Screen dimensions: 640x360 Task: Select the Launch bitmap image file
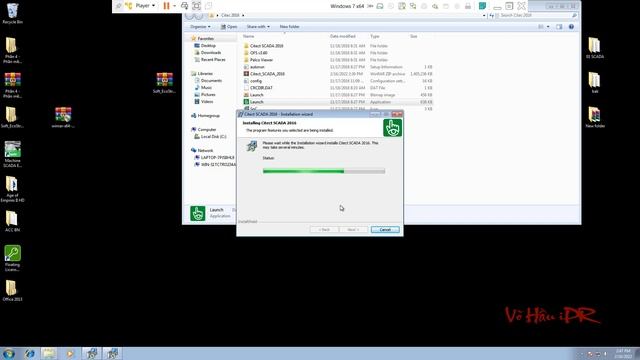coord(338,95)
